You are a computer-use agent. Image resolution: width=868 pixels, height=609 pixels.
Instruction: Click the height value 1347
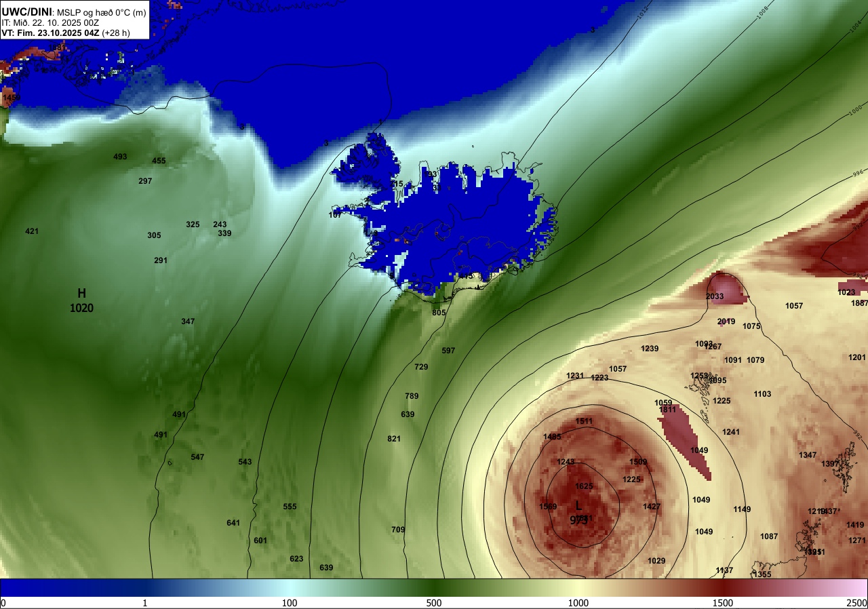click(808, 455)
